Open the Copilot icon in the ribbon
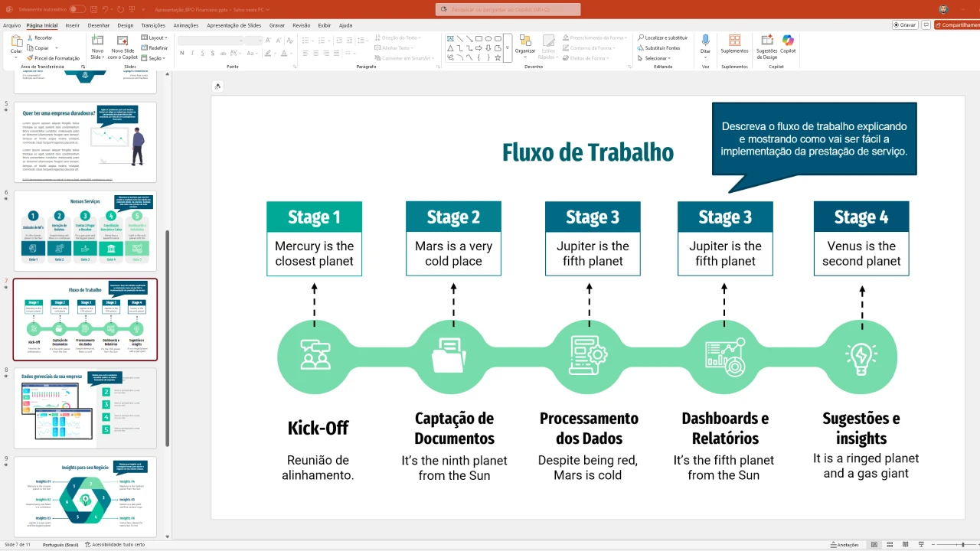Image resolution: width=980 pixels, height=551 pixels. (x=788, y=44)
